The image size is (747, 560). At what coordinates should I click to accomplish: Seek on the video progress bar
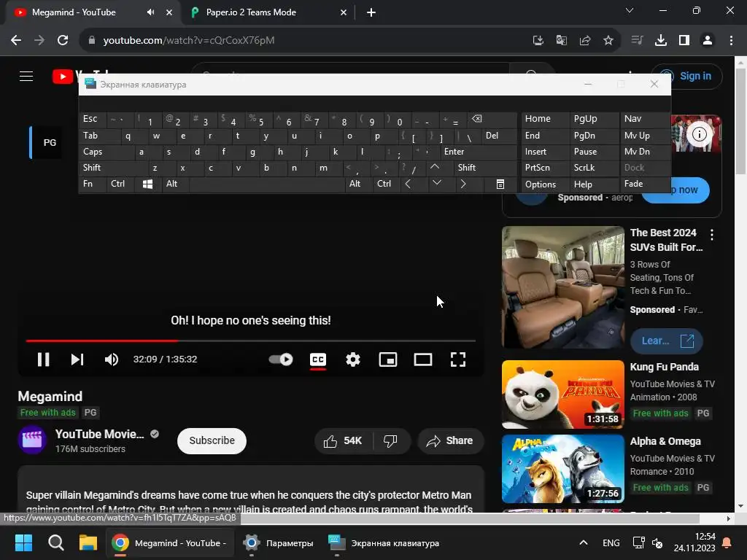point(251,341)
